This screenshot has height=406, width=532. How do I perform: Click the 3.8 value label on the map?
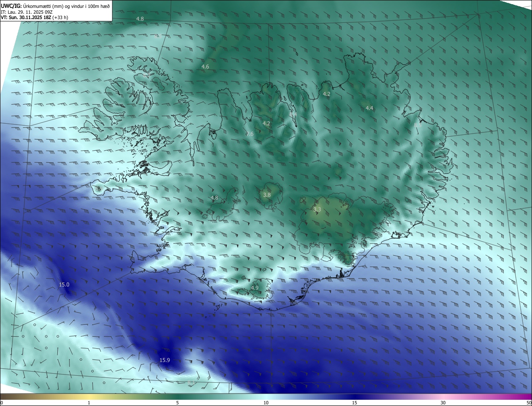(x=267, y=195)
